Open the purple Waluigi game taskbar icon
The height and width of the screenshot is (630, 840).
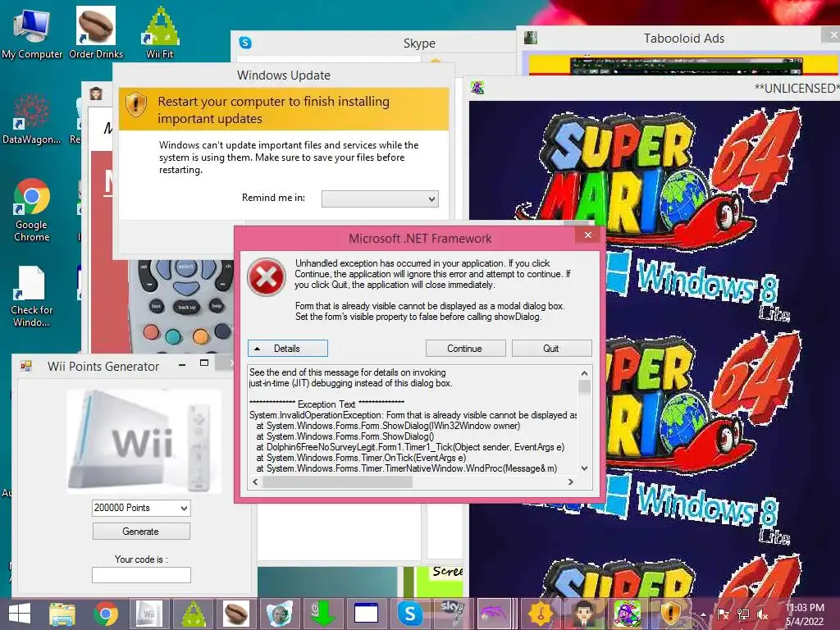point(628,614)
